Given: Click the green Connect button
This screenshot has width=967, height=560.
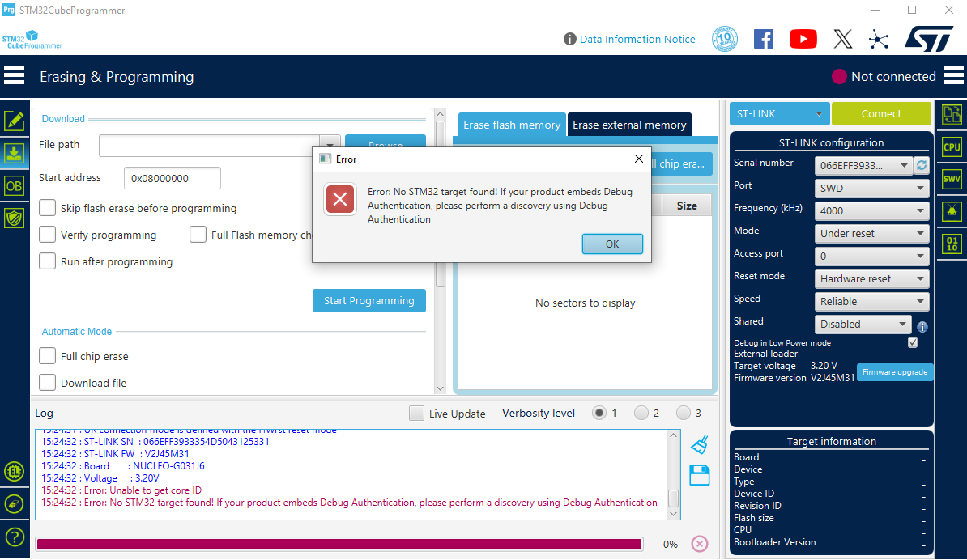Looking at the screenshot, I should click(x=880, y=114).
